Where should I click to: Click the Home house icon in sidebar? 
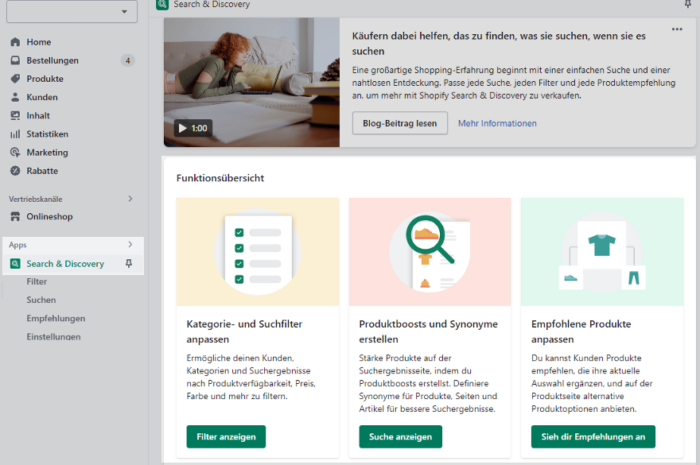15,42
